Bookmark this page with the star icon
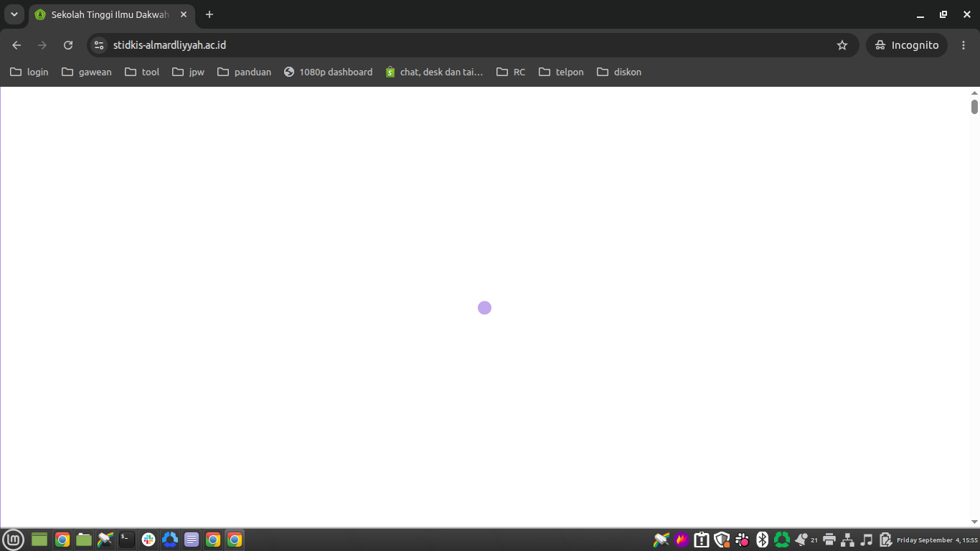 [x=842, y=45]
